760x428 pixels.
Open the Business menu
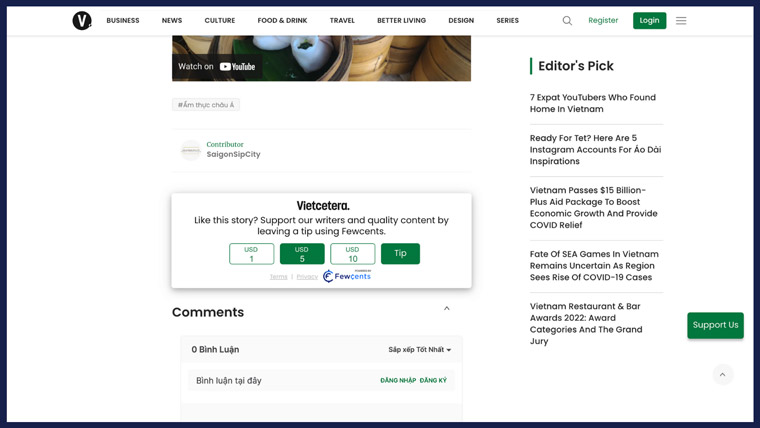pos(123,20)
